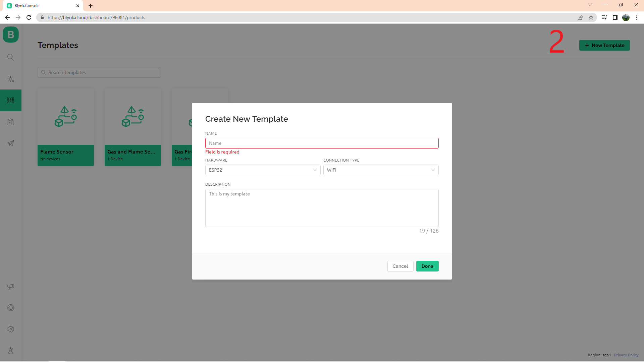The image size is (644, 362).
Task: Reload the page with refresh icon
Action: coord(29,17)
